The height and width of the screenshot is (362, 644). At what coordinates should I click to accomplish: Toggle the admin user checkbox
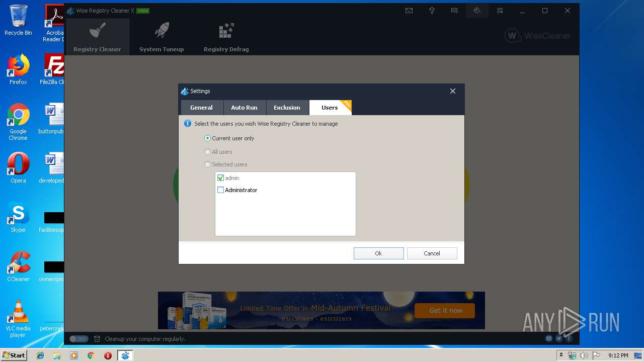click(220, 178)
